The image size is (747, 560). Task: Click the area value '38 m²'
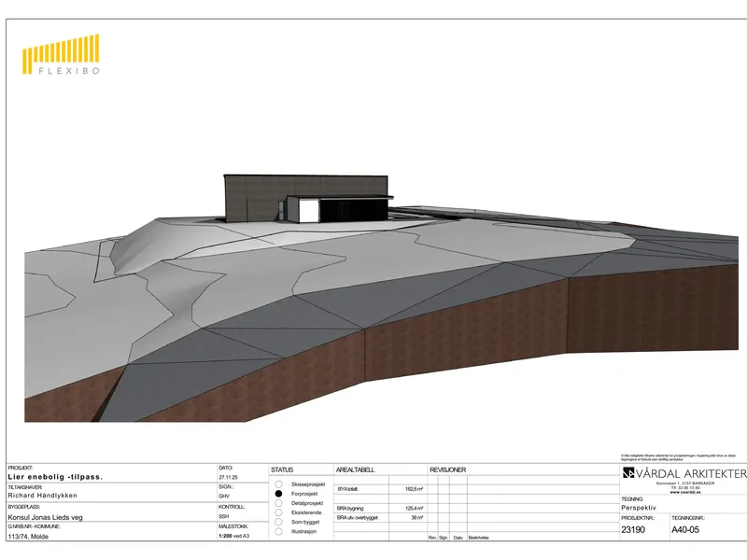point(417,518)
